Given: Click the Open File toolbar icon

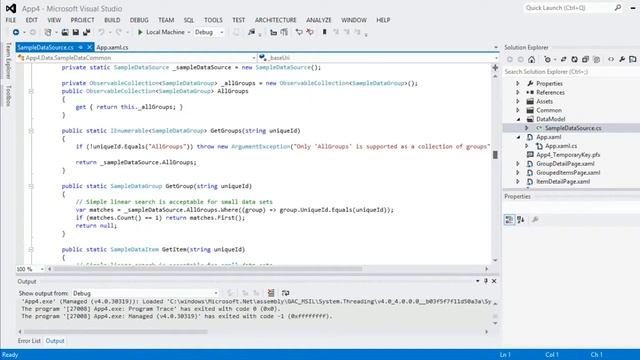Looking at the screenshot, I should [x=65, y=32].
